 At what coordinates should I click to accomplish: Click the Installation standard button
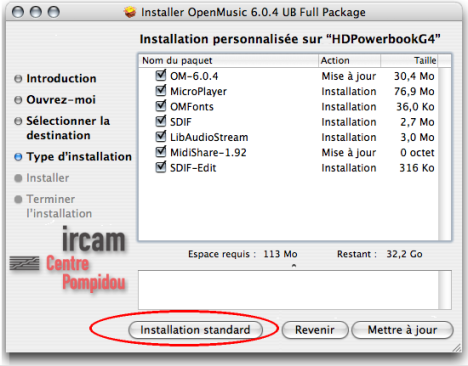(x=195, y=330)
